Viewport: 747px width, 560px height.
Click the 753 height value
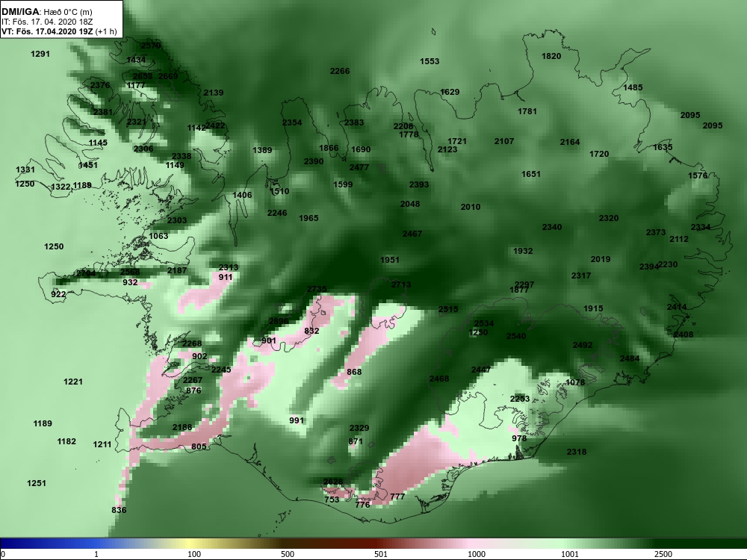[332, 500]
